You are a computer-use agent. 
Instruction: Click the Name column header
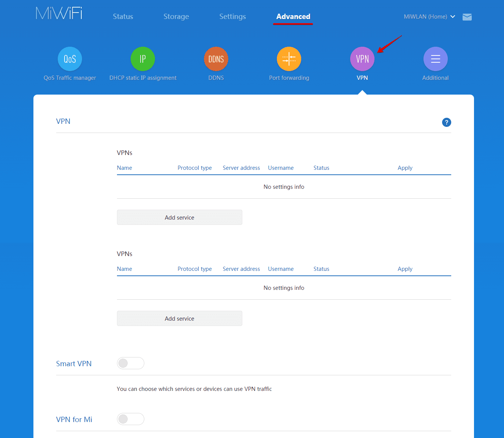tap(124, 168)
